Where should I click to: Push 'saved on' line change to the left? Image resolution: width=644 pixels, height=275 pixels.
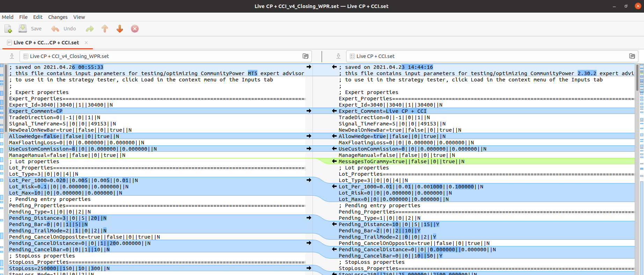(334, 67)
